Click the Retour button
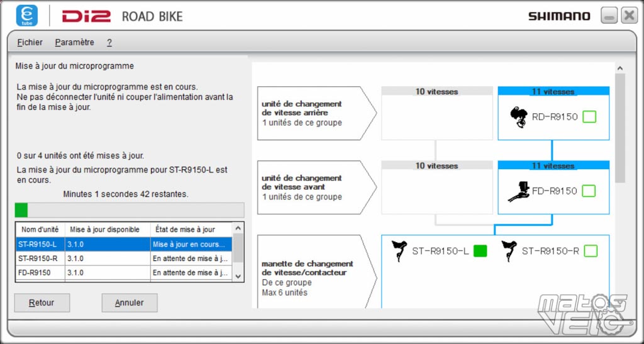Image resolution: width=644 pixels, height=344 pixels. click(42, 303)
